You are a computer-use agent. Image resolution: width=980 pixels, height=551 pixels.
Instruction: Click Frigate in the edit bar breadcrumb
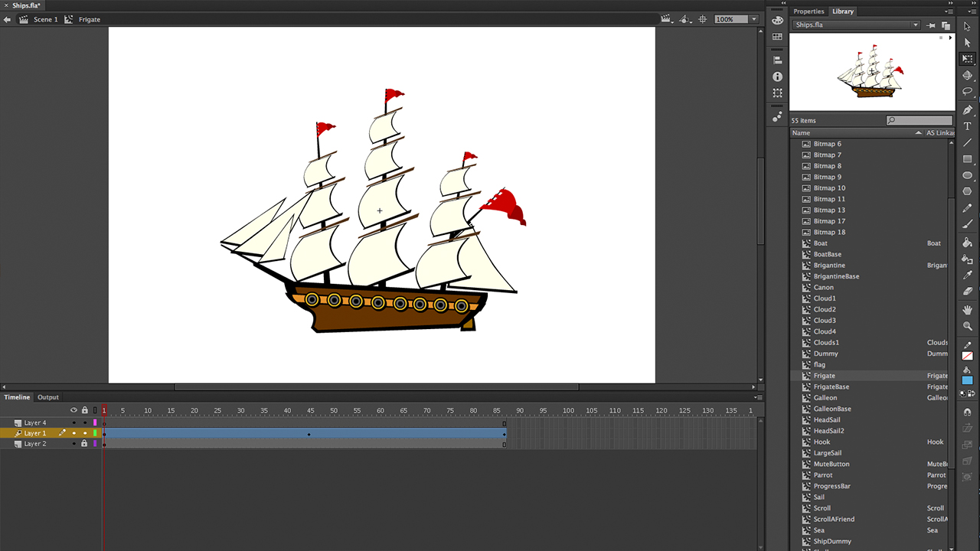[x=90, y=19]
